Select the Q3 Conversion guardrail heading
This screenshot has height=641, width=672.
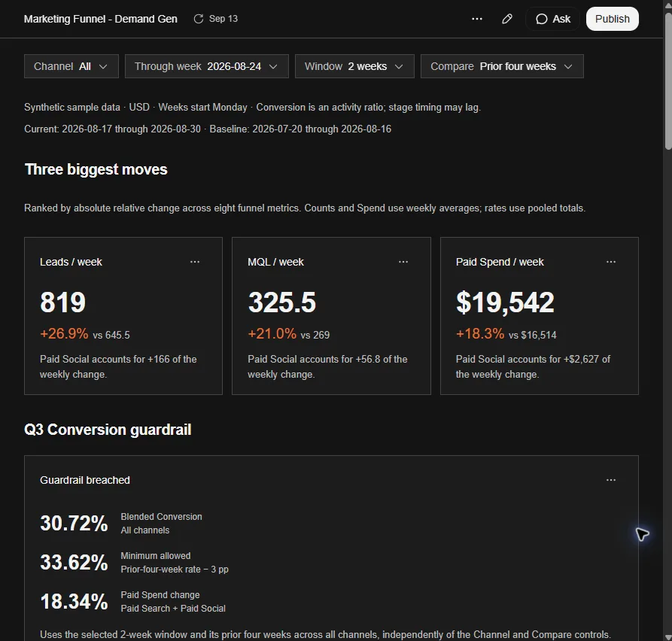pos(108,430)
